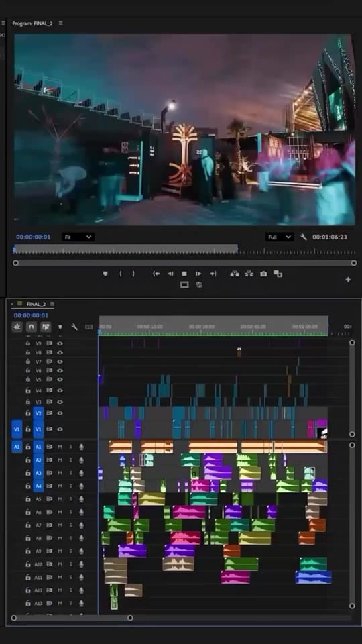Click the Mark Out bracket button
The height and width of the screenshot is (644, 362).
pos(133,274)
